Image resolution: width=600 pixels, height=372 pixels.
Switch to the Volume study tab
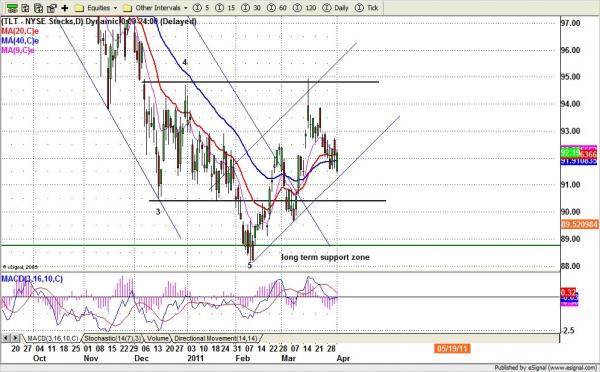pyautogui.click(x=158, y=338)
